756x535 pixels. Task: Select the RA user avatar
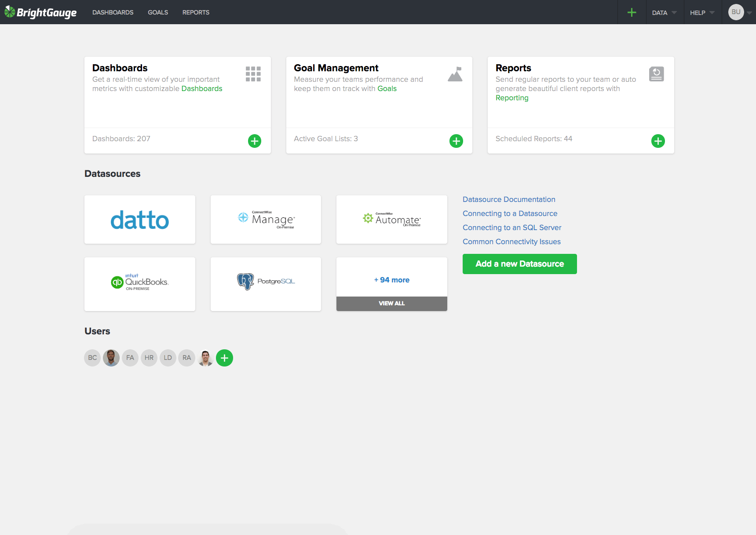click(187, 358)
